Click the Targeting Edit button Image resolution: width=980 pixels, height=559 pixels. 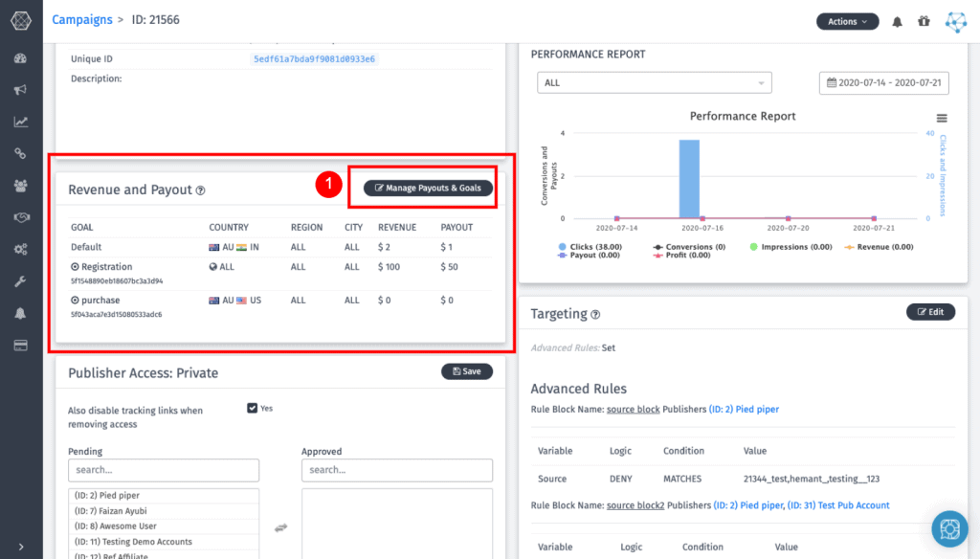[929, 312]
